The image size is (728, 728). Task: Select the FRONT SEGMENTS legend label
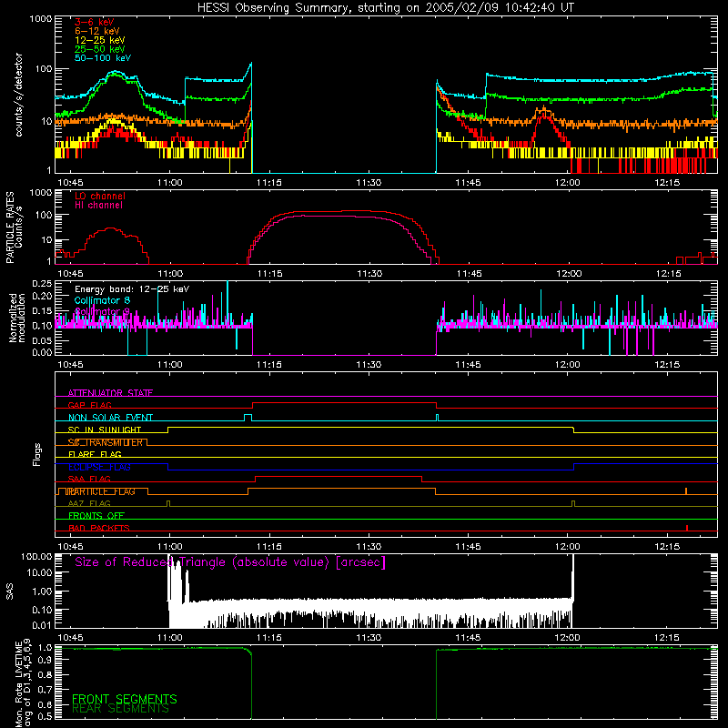point(125,699)
